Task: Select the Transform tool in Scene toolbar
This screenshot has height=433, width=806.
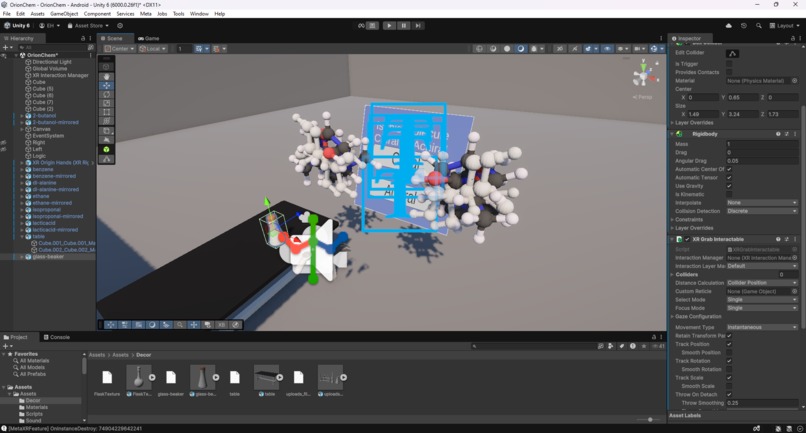Action: tap(106, 120)
